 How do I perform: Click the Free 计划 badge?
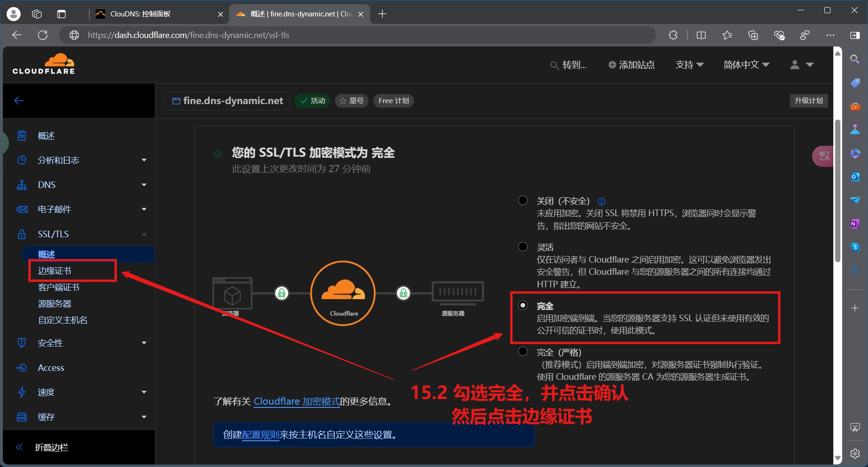(x=393, y=101)
